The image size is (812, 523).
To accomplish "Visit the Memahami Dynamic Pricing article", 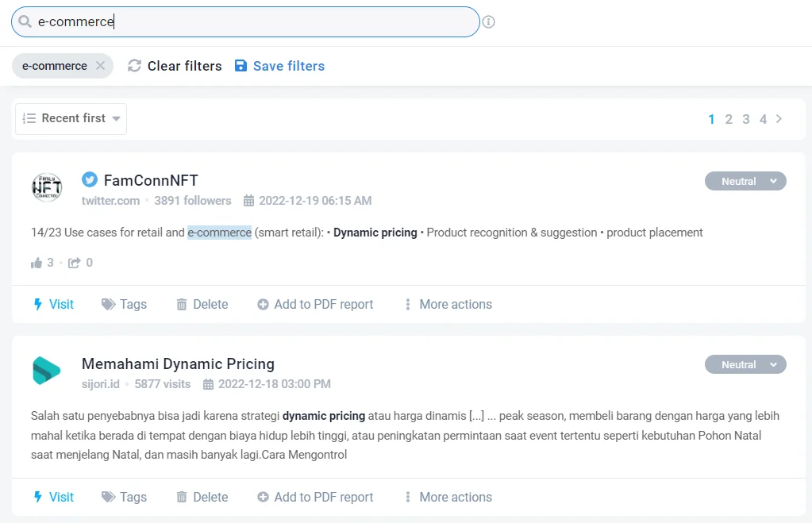I will [54, 497].
